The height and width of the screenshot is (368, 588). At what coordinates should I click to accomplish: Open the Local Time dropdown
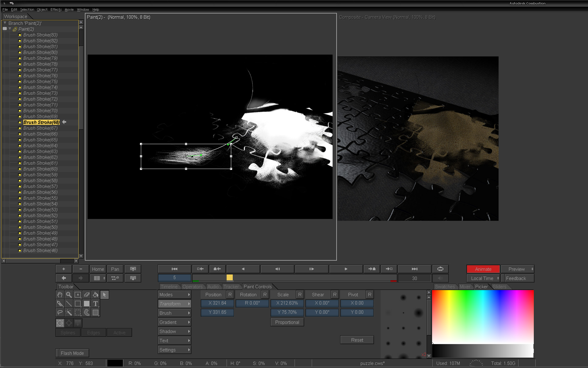coord(483,278)
